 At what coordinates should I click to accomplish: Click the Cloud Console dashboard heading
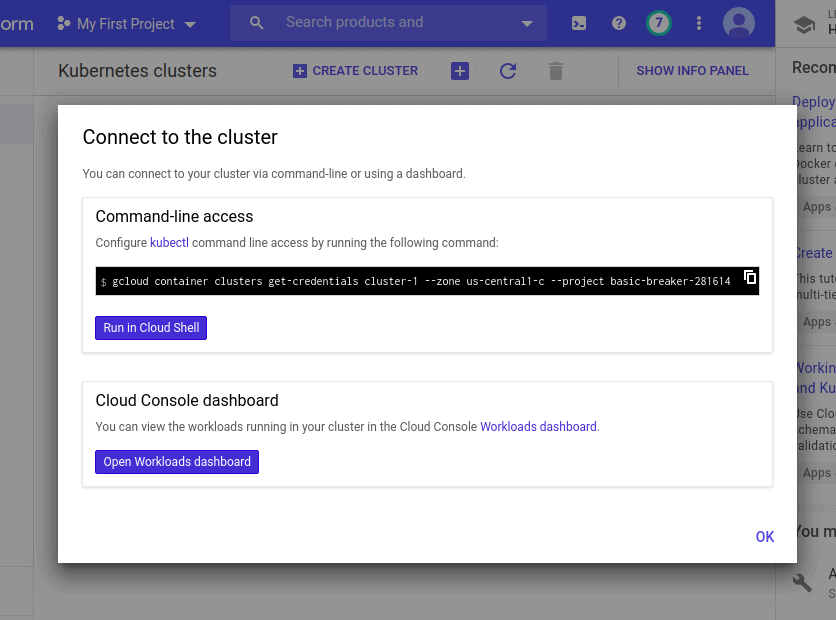coord(187,400)
